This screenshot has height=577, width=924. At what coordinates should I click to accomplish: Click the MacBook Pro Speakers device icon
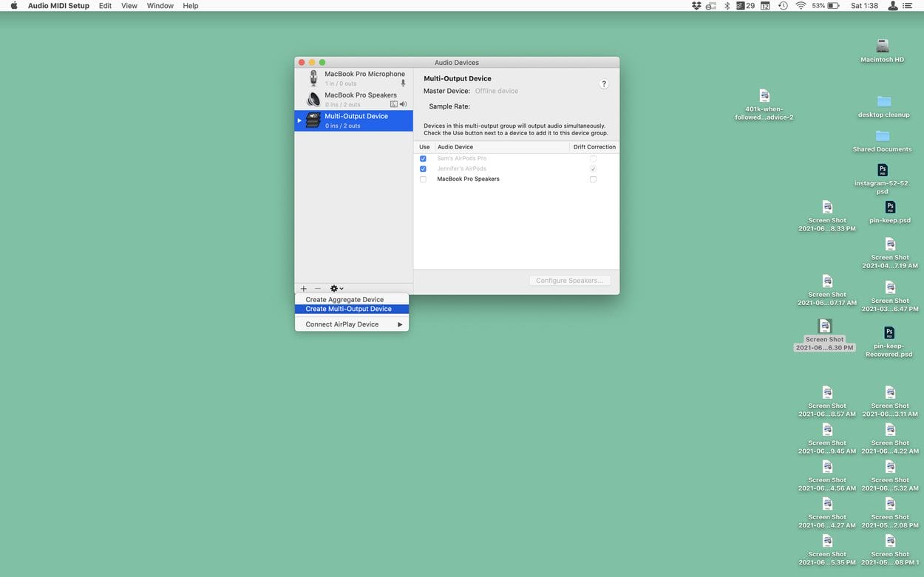click(x=313, y=99)
